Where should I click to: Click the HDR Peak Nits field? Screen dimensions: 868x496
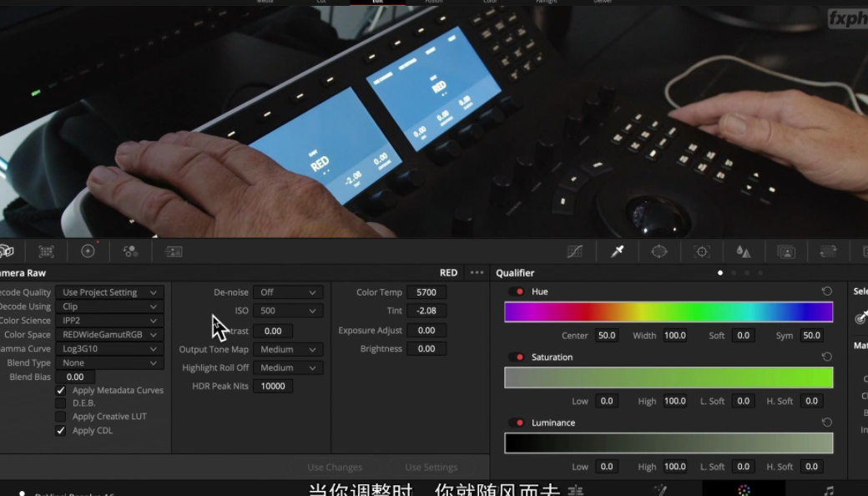(273, 386)
